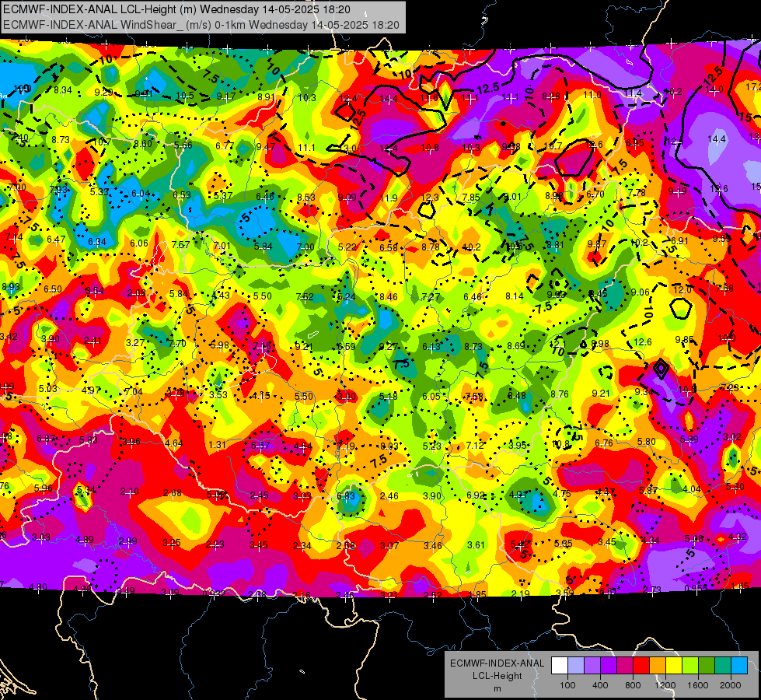The image size is (761, 700).
Task: Select the grid value 5.33
Action: (x=99, y=191)
